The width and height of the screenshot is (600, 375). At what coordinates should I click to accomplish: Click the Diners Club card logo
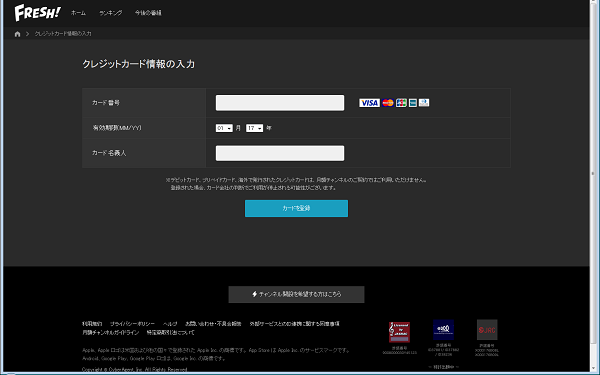coord(424,103)
